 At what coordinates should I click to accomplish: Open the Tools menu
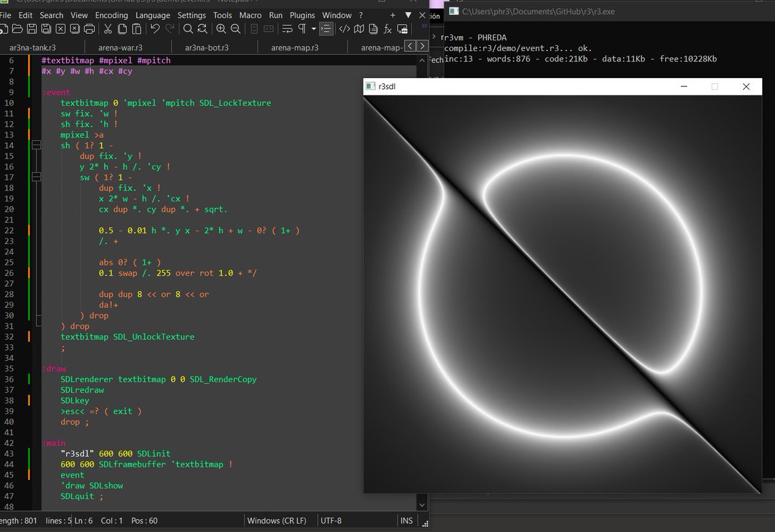point(222,15)
